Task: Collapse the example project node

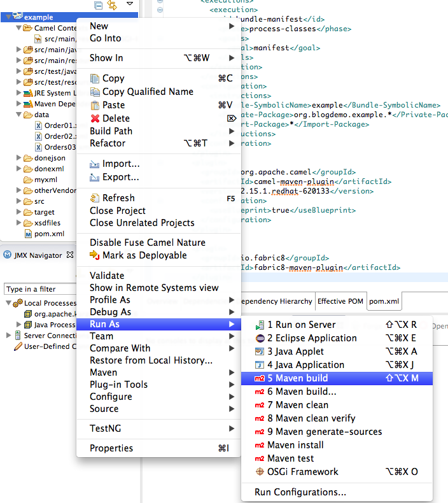Action: pyautogui.click(x=9, y=17)
